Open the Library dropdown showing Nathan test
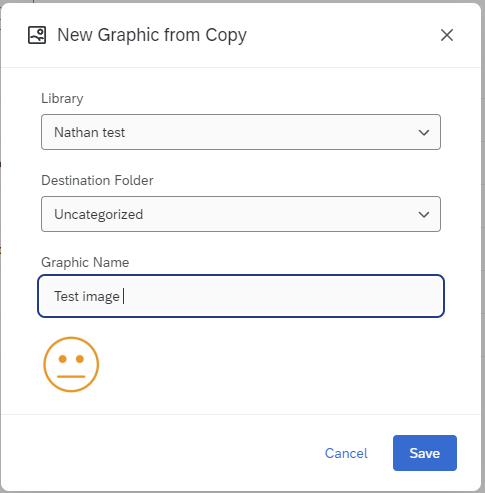Screen dimensions: 485x493 241,132
